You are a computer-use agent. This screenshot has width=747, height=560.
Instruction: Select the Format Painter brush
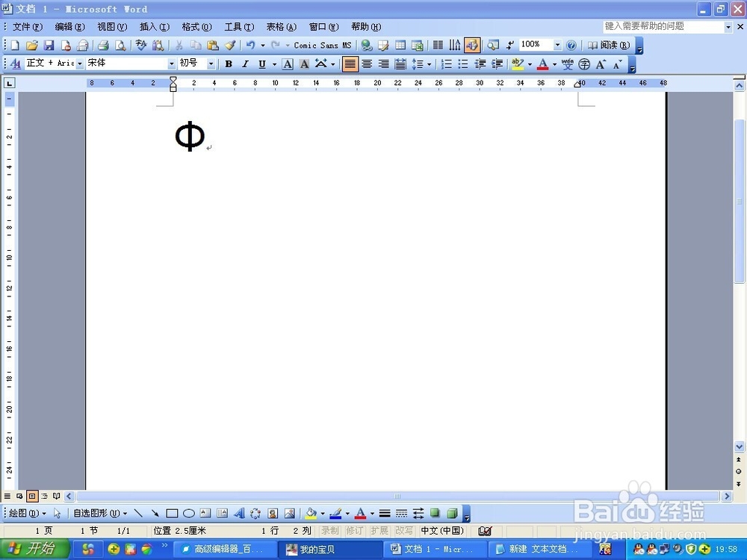point(230,46)
